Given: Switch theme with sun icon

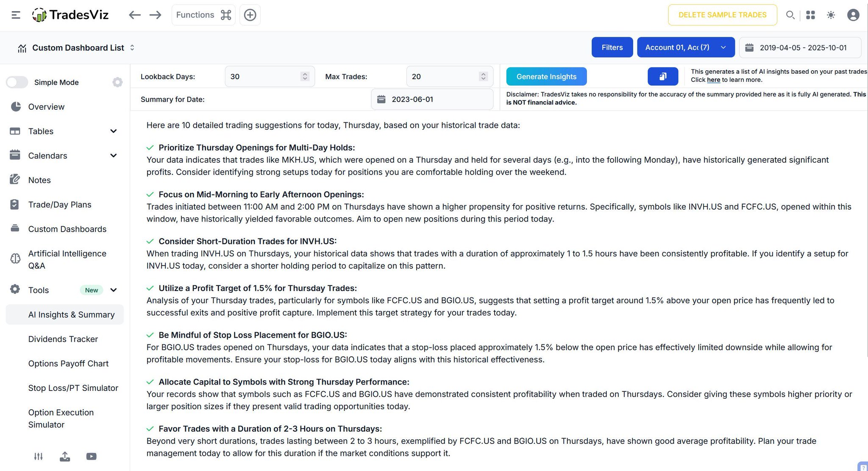Looking at the screenshot, I should (x=831, y=15).
